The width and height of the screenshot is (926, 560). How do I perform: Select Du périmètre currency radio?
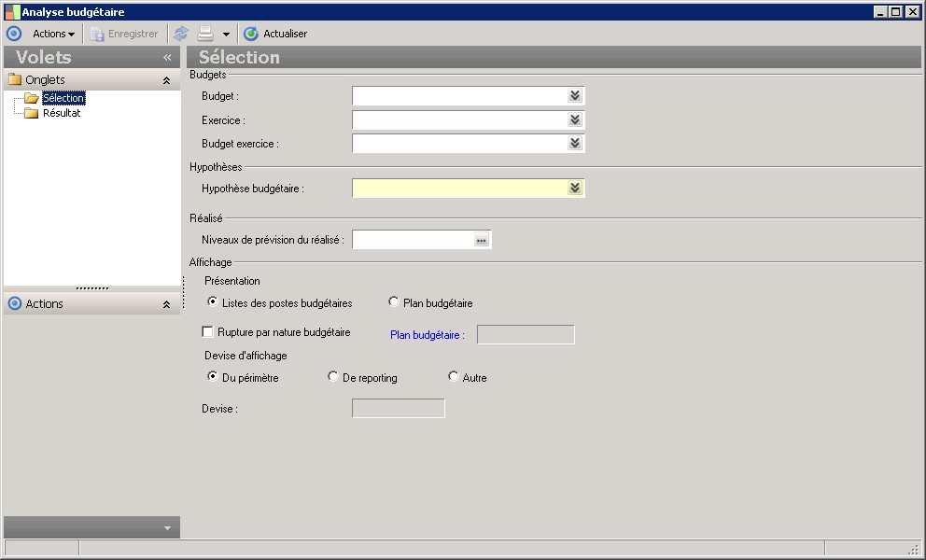(213, 376)
